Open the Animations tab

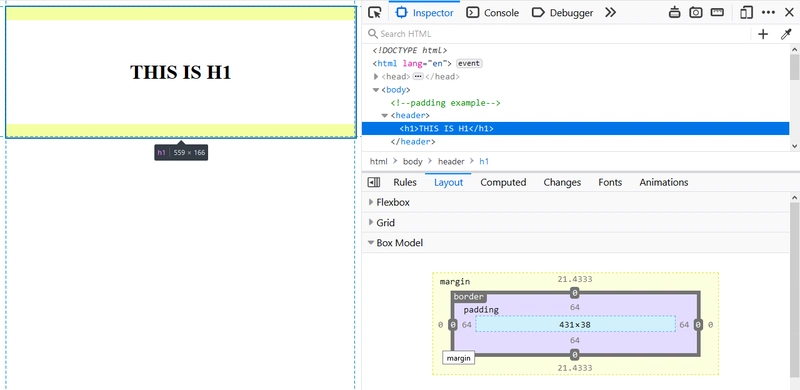(664, 182)
